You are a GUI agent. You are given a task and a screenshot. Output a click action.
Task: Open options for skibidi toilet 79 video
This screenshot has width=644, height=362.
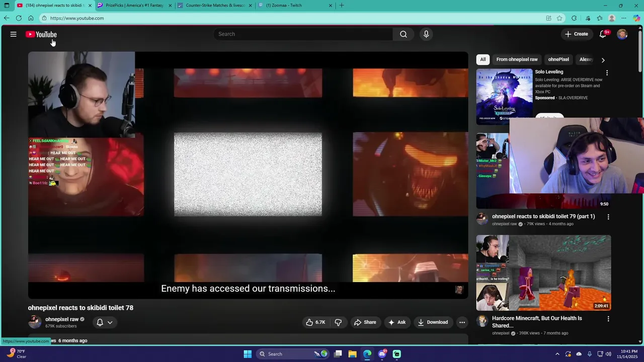tap(608, 217)
